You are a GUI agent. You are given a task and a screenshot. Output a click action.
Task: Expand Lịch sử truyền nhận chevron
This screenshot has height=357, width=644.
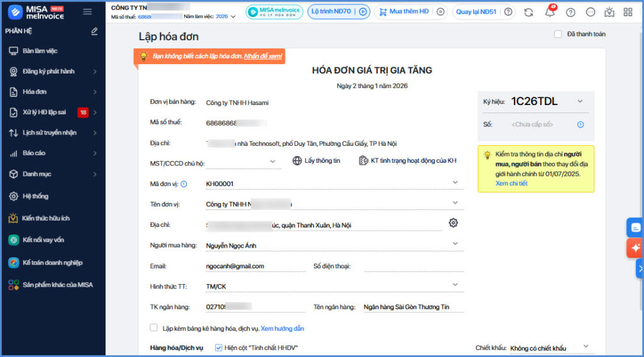click(x=95, y=133)
